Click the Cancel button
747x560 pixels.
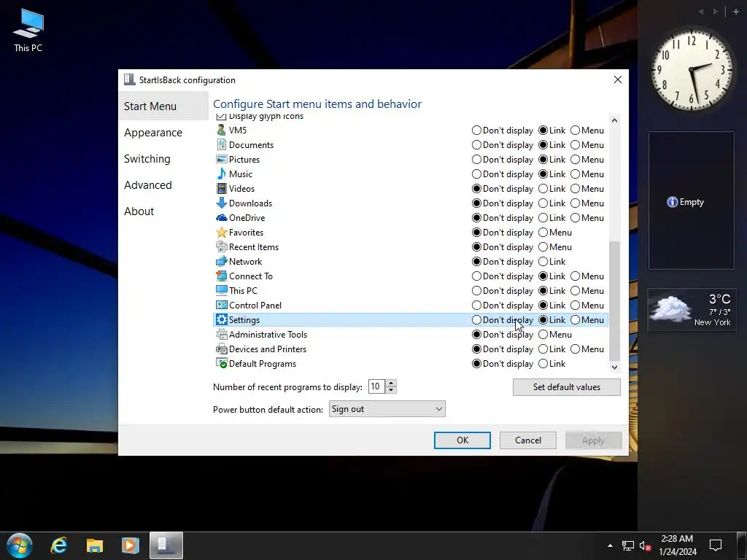point(528,440)
